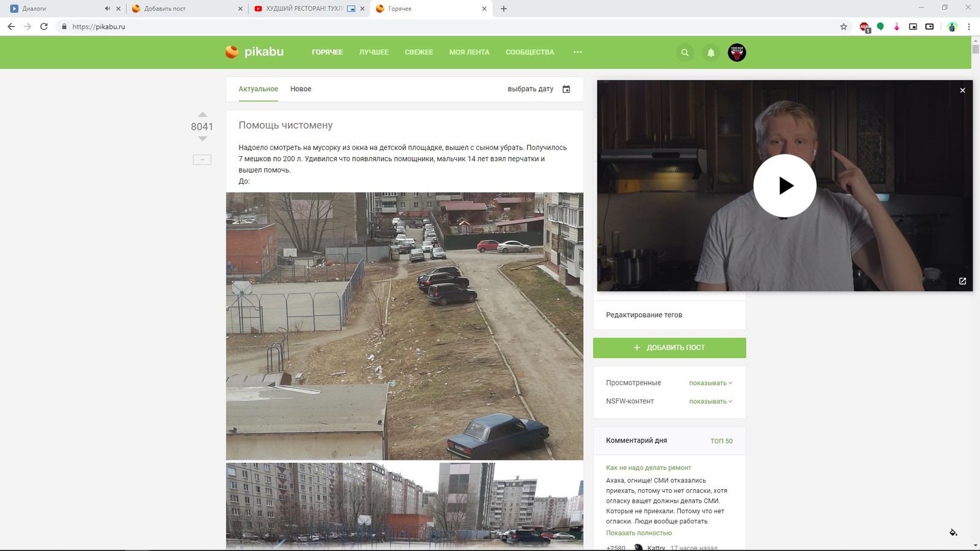
Task: Open notifications bell in header
Action: tap(710, 53)
